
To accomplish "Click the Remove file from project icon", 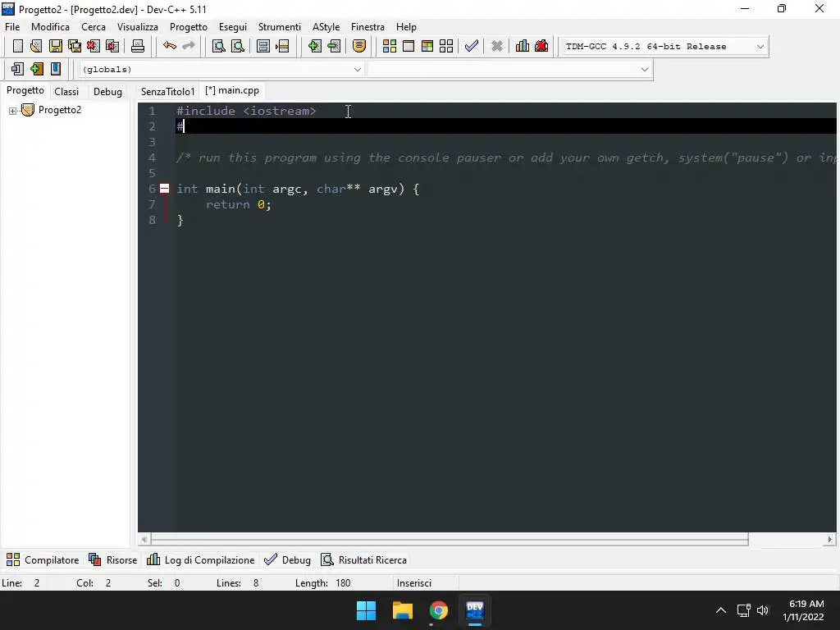I will pos(334,46).
